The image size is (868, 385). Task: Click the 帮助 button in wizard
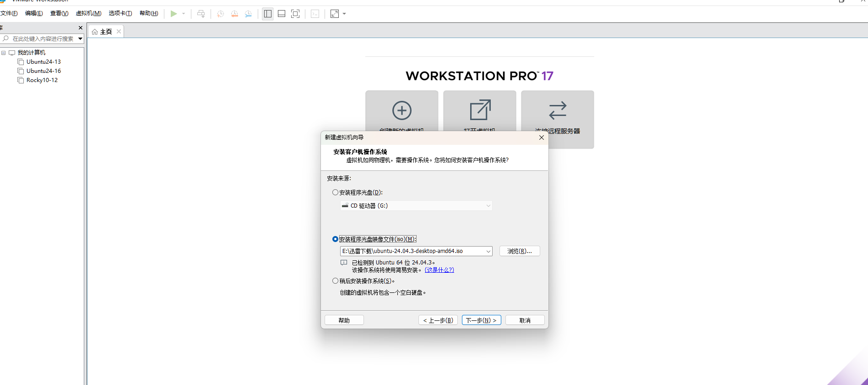click(344, 320)
